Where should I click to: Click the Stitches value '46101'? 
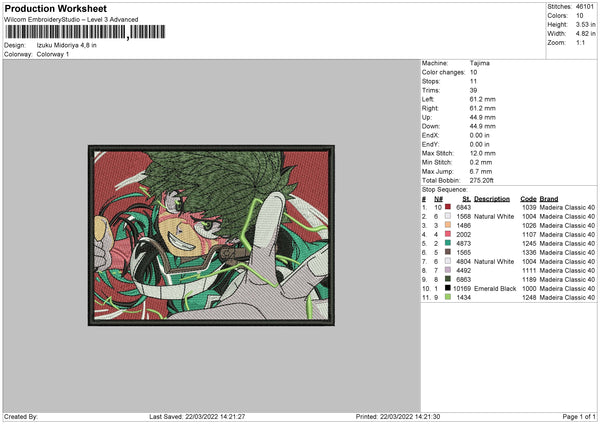pyautogui.click(x=585, y=7)
